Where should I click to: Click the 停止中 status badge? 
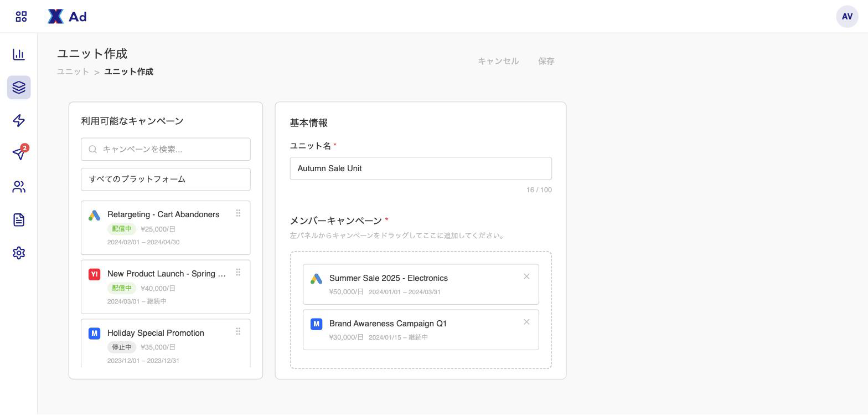[x=122, y=347]
